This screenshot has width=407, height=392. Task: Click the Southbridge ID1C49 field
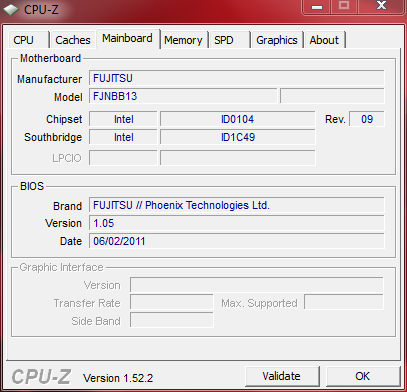point(237,137)
